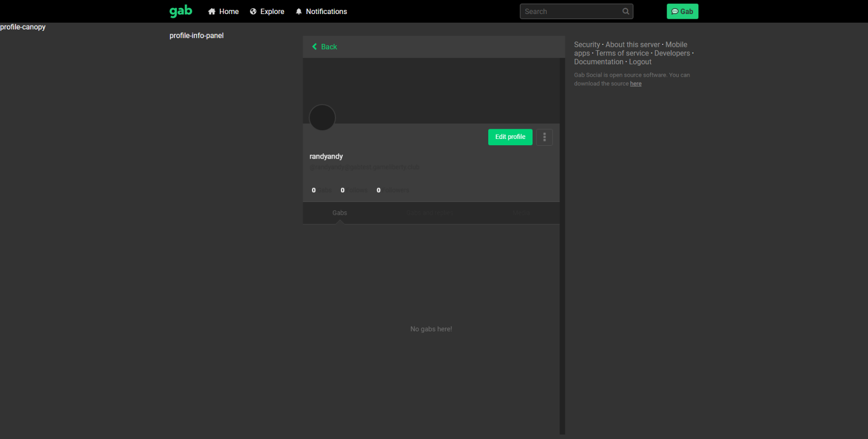Select the Gabs tab
868x439 pixels.
[339, 213]
